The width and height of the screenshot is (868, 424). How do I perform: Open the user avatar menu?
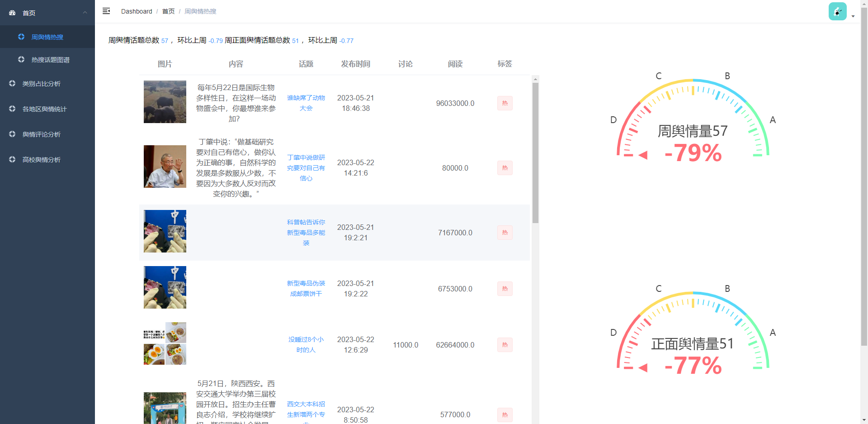point(837,11)
